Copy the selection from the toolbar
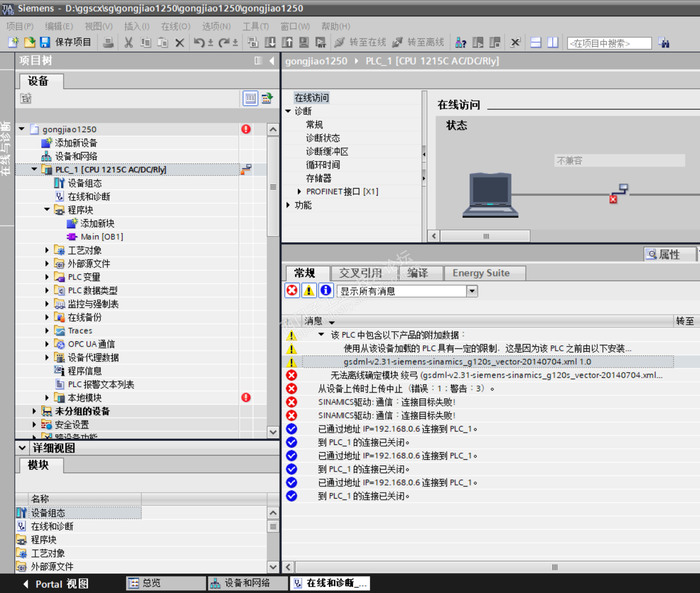Image resolution: width=700 pixels, height=593 pixels. (x=145, y=42)
